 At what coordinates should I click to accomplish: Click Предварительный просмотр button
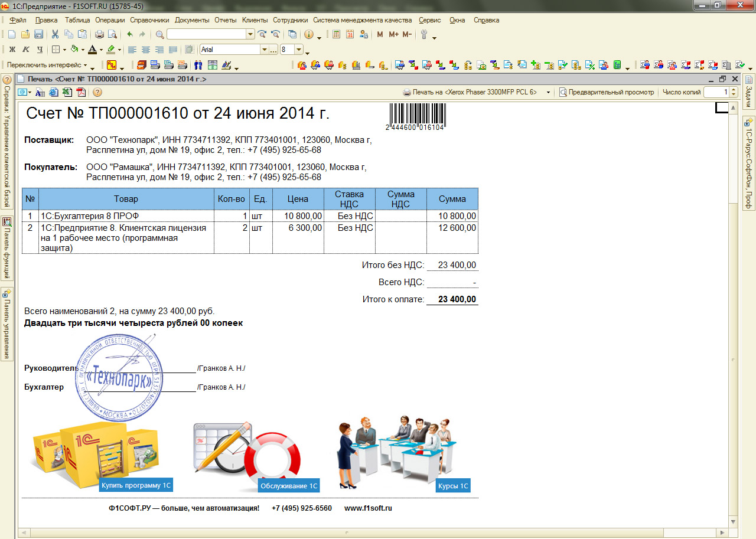click(607, 92)
